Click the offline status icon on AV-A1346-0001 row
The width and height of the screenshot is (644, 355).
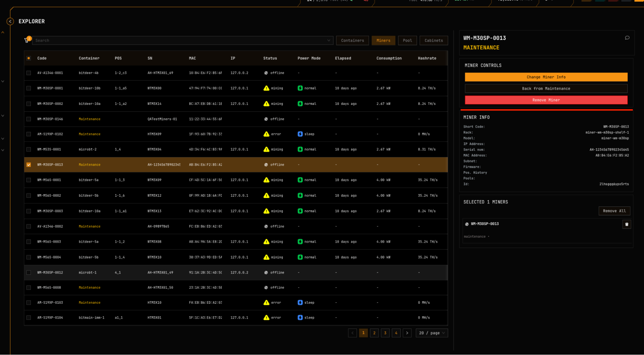click(266, 73)
